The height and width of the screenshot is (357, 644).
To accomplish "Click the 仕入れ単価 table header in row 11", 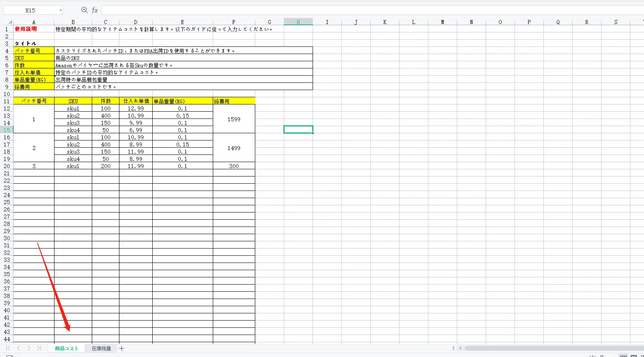I will point(136,101).
